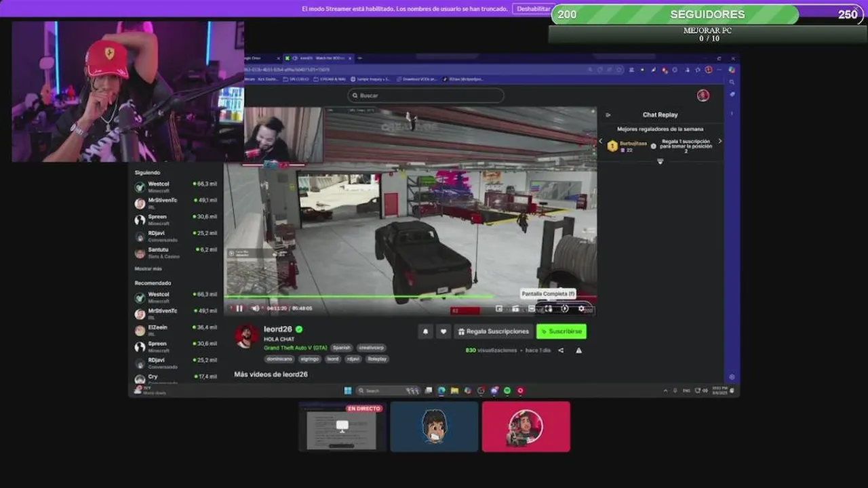
Task: Collapse the Chat Replay panel arrow icon
Action: 608,115
